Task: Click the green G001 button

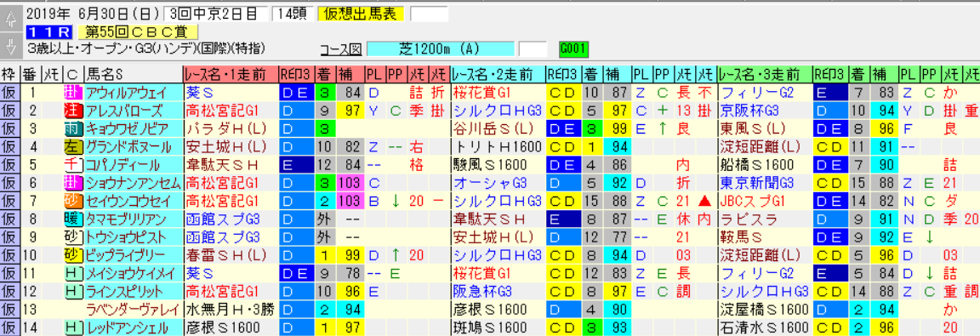Action: click(573, 48)
